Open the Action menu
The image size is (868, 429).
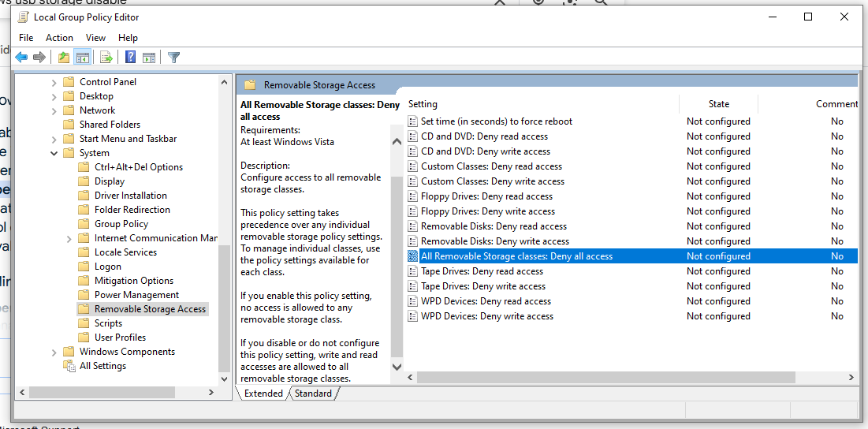(x=59, y=38)
